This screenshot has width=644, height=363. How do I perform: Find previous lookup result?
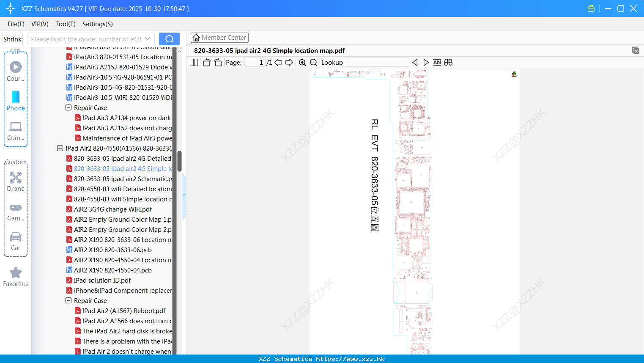pyautogui.click(x=415, y=63)
